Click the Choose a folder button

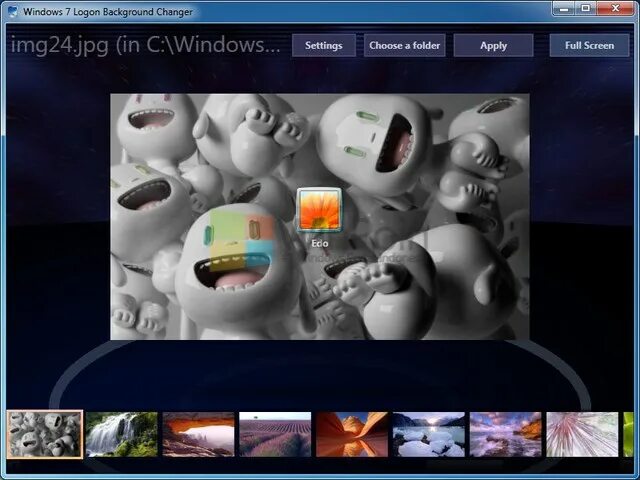point(404,45)
